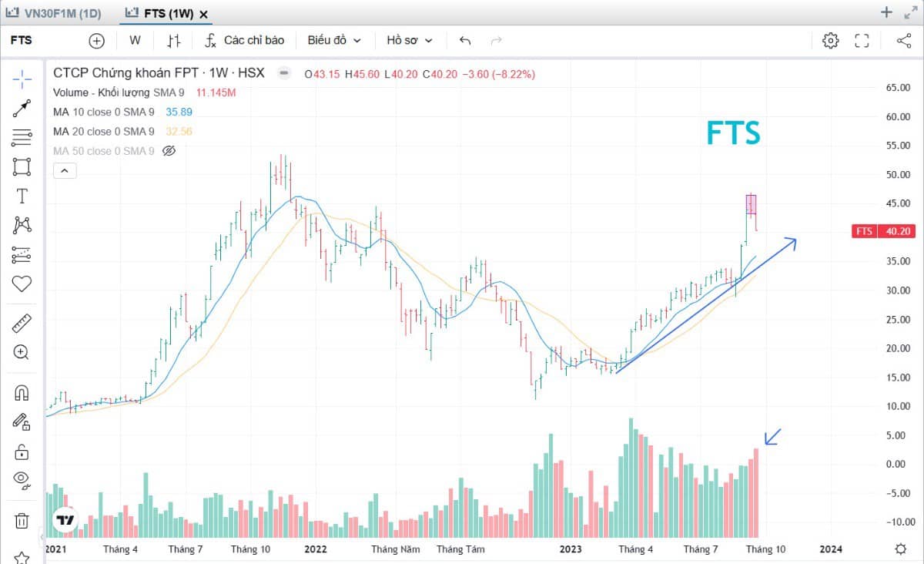Open the chart patterns tool
The width and height of the screenshot is (924, 564).
point(22,225)
